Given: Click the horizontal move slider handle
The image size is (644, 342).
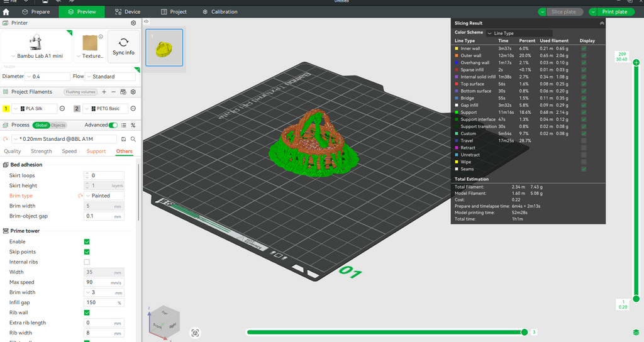Looking at the screenshot, I should pos(525,332).
